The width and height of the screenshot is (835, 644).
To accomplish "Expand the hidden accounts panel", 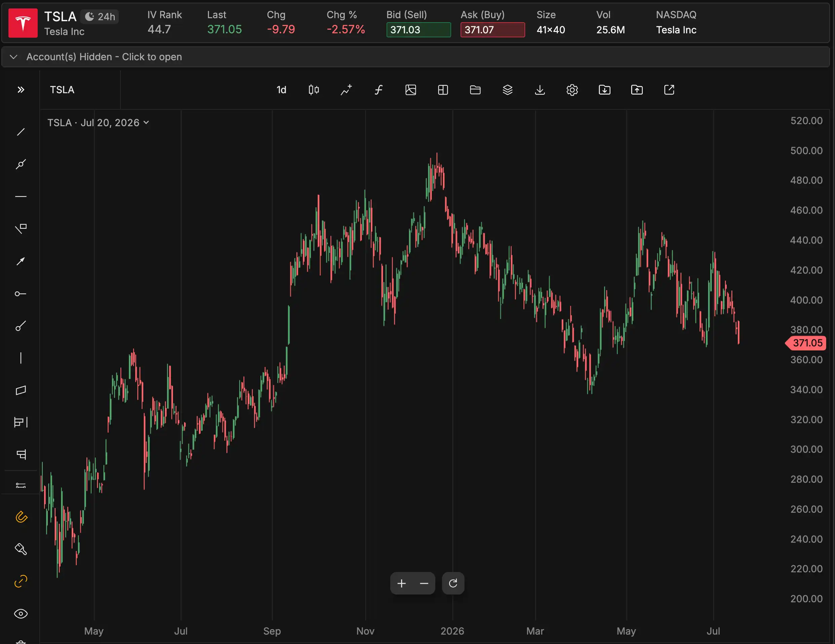I will (415, 57).
